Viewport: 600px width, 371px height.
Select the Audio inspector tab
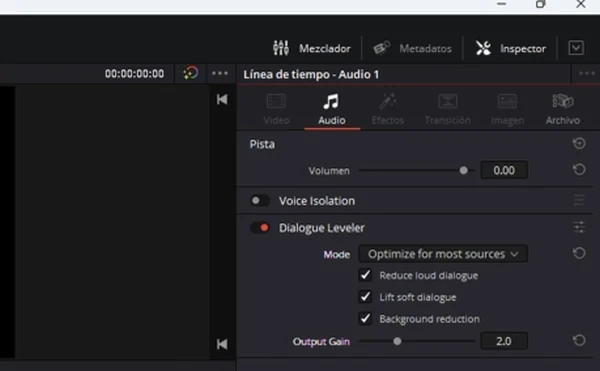coord(332,109)
